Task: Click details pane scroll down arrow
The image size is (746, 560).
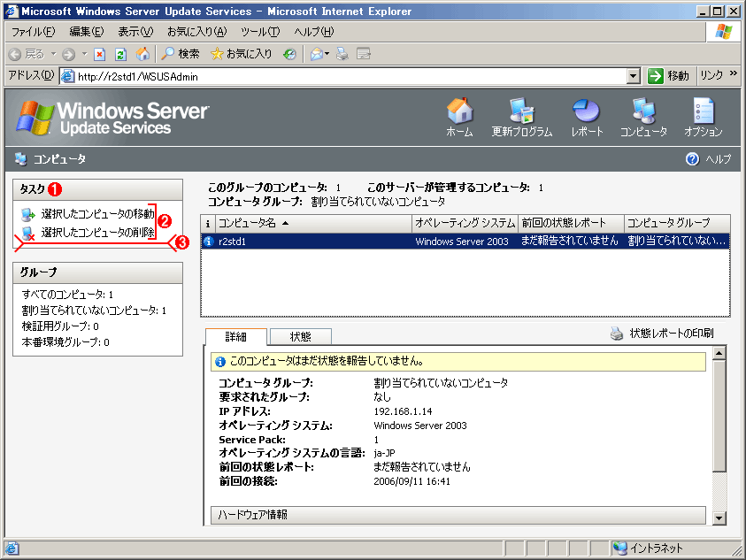Action: (719, 518)
